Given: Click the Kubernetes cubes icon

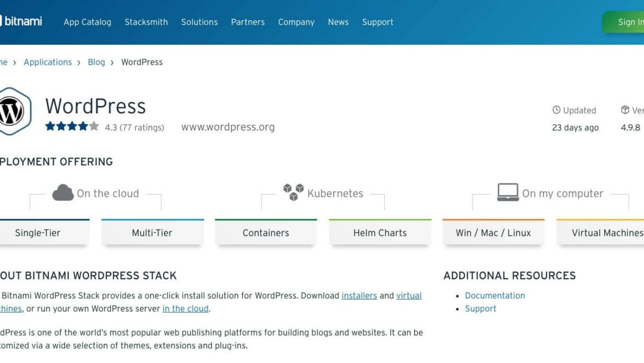Looking at the screenshot, I should pyautogui.click(x=293, y=192).
